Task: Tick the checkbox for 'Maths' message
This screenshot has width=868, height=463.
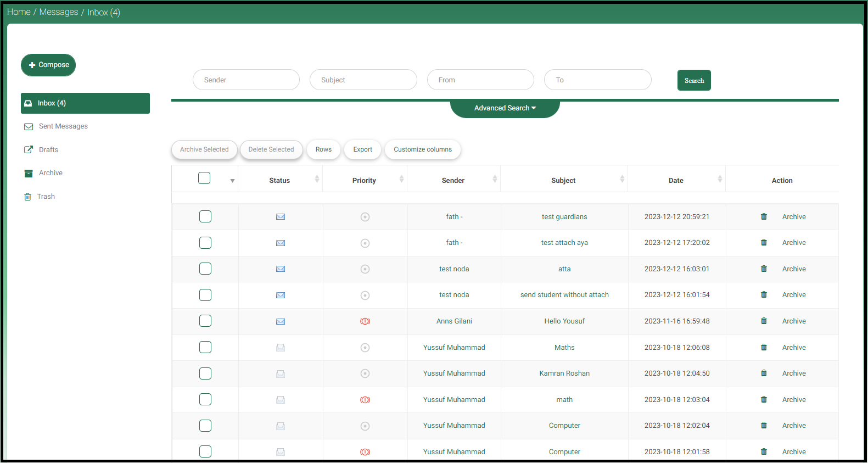Action: 205,347
